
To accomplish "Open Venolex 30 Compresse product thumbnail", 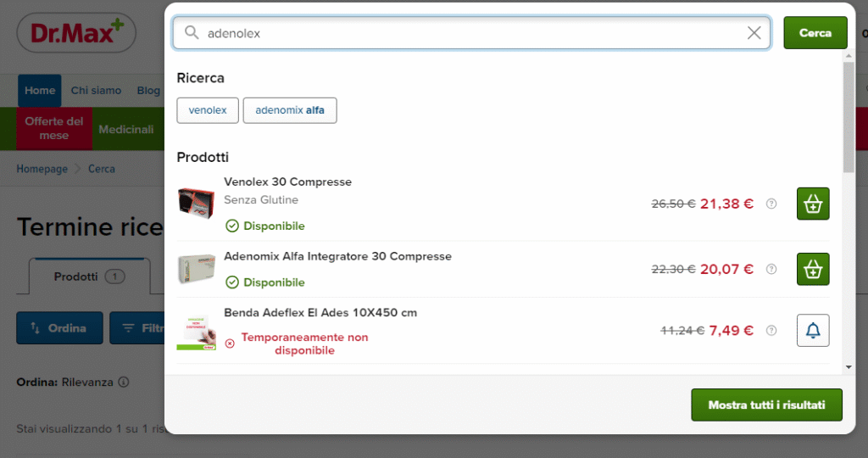I will point(196,203).
